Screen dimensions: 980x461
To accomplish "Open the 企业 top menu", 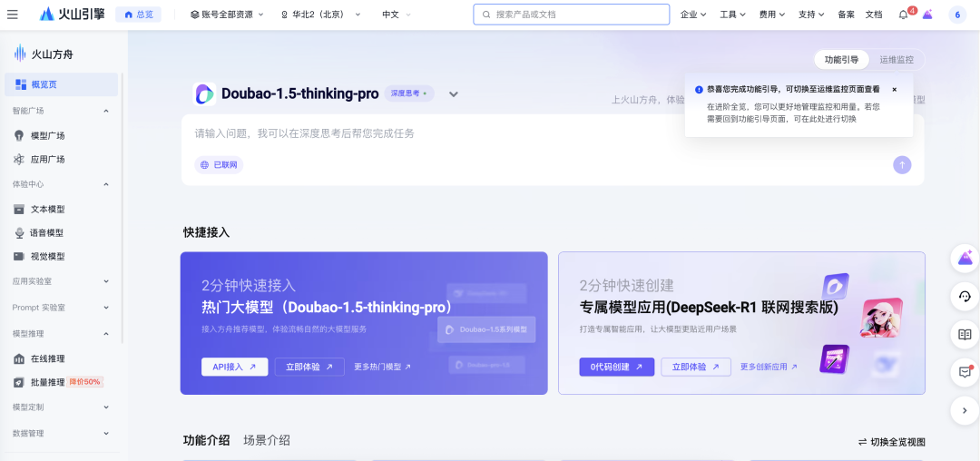I will (693, 15).
